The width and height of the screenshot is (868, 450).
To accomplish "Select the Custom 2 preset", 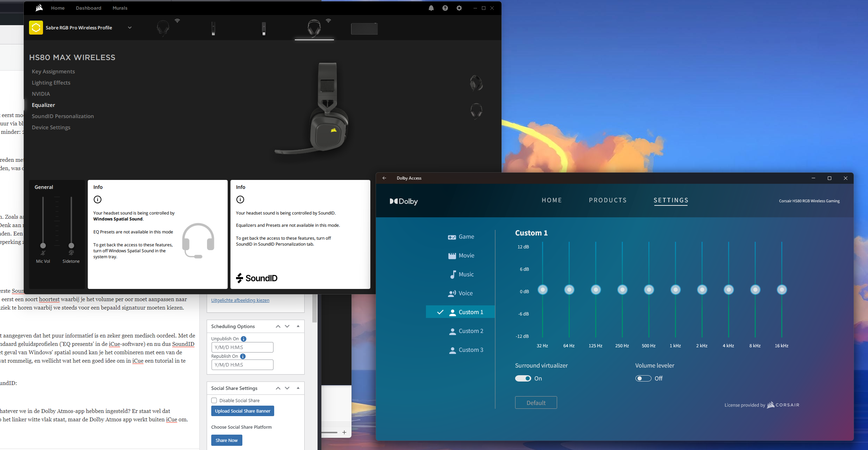I will click(x=466, y=331).
